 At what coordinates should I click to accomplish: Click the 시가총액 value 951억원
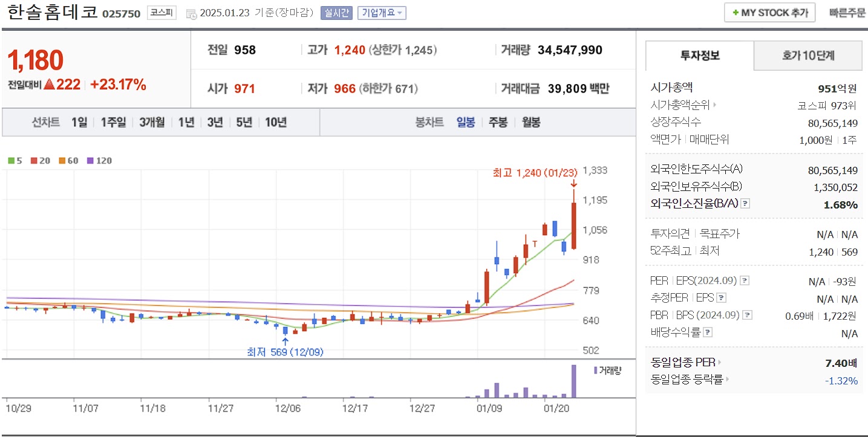click(838, 89)
